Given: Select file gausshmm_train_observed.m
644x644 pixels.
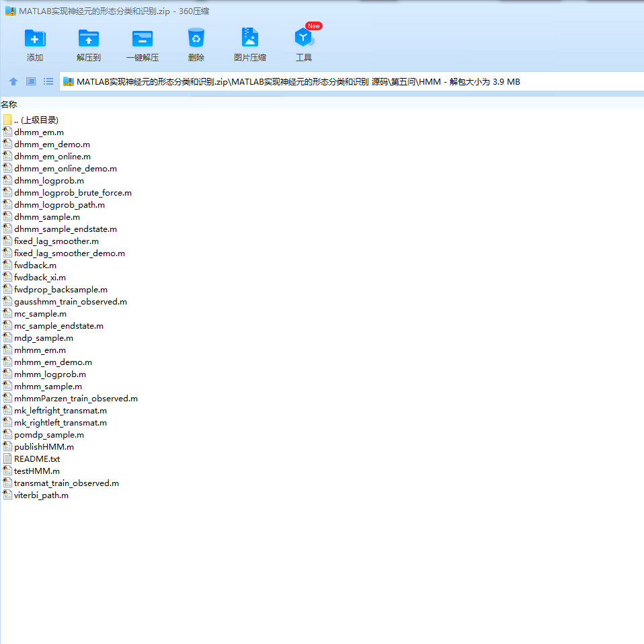Looking at the screenshot, I should pos(70,301).
